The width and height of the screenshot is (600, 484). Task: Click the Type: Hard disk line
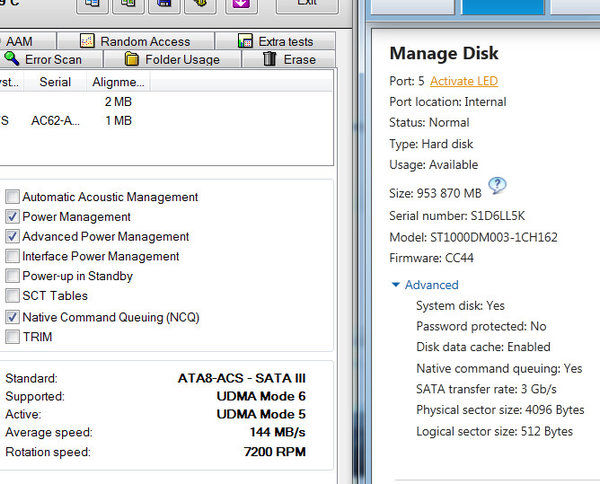(x=431, y=144)
